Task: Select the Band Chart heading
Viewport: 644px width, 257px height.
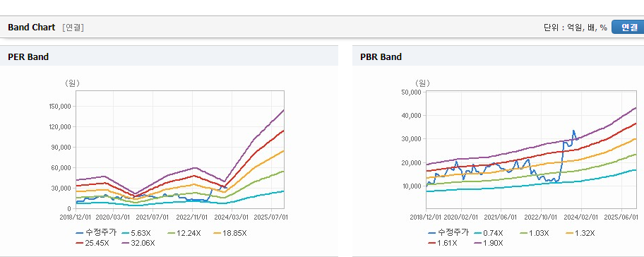Action: pyautogui.click(x=31, y=28)
